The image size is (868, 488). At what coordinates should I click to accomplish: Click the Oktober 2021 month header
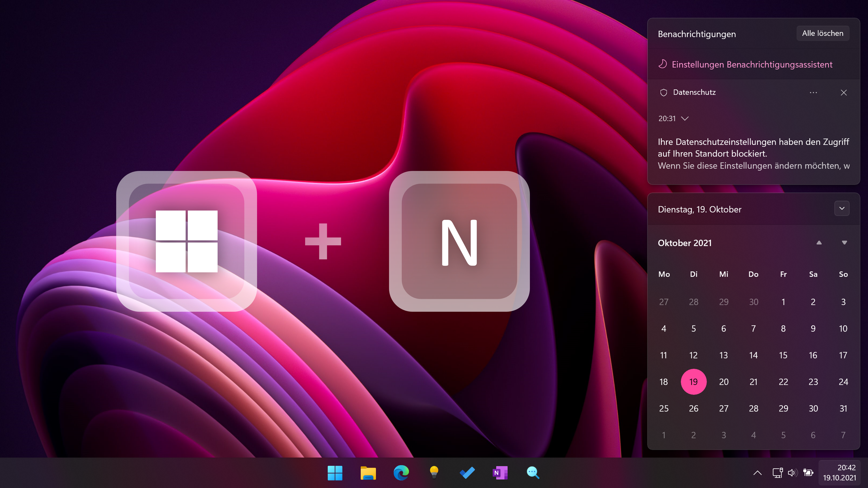click(685, 243)
